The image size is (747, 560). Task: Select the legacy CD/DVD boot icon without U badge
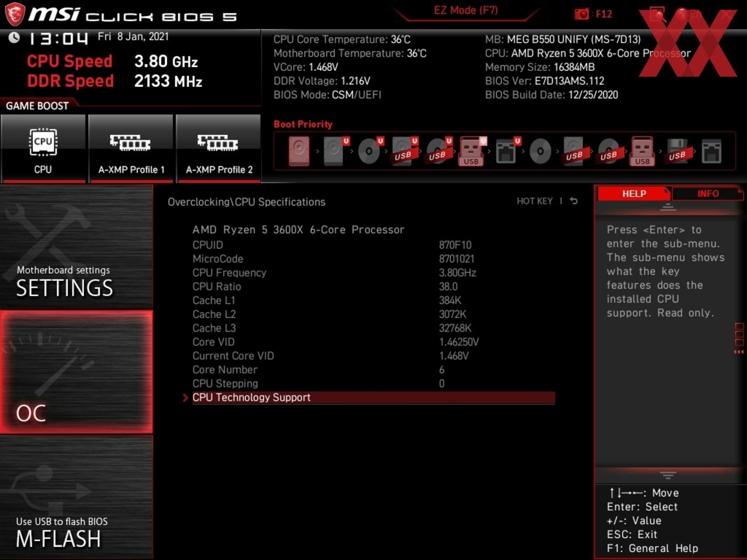pos(540,151)
